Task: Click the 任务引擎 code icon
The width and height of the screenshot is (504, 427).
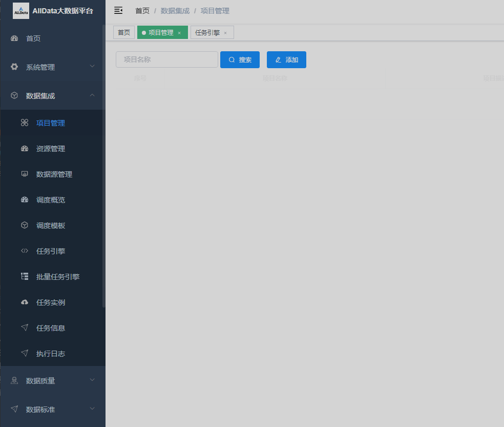Action: 25,251
